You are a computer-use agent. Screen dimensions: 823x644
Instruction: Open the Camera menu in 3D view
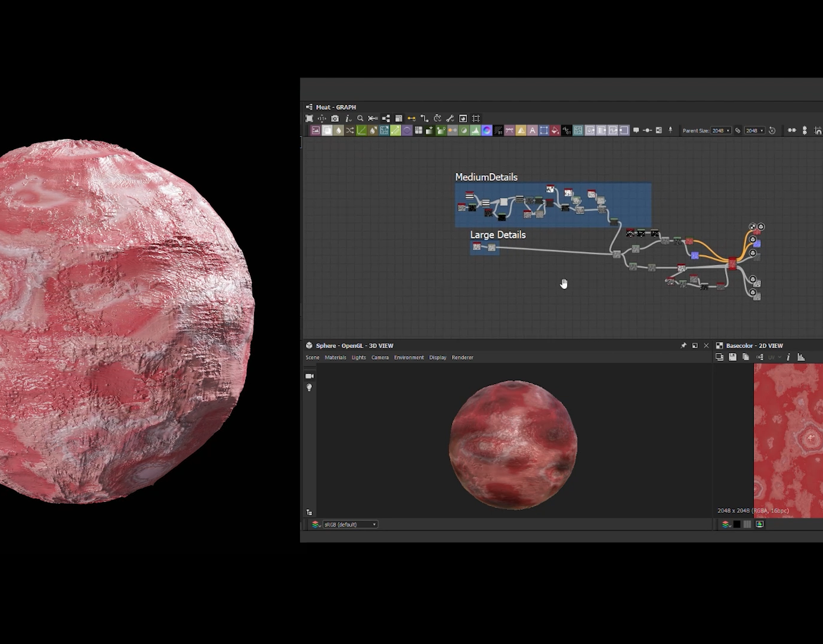pyautogui.click(x=380, y=358)
